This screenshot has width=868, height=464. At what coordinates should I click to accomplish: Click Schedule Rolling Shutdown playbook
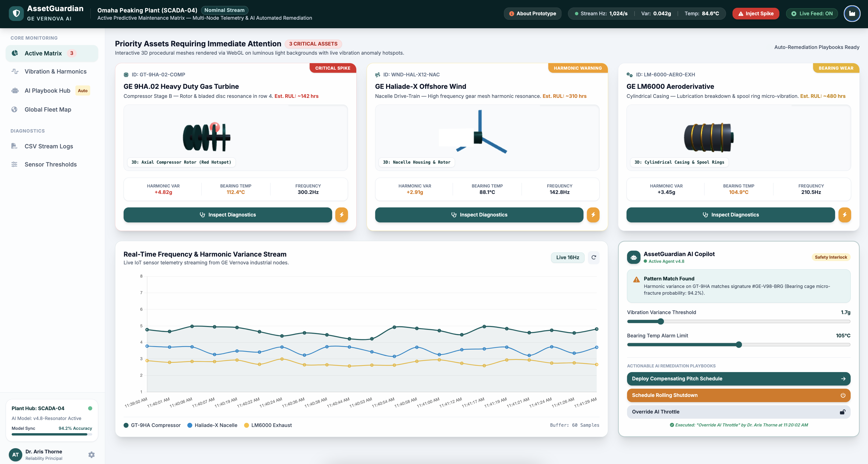[739, 395]
